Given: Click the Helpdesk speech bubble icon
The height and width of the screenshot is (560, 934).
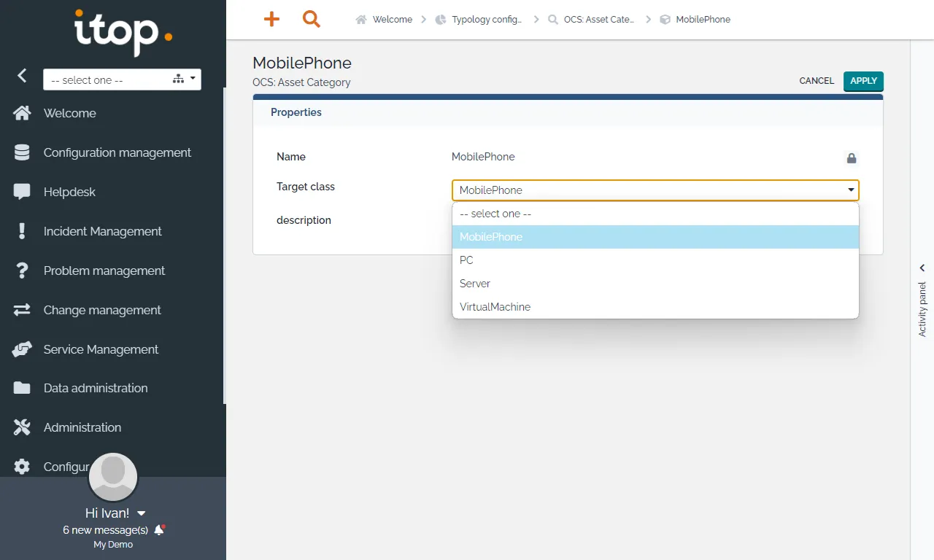Looking at the screenshot, I should point(22,192).
